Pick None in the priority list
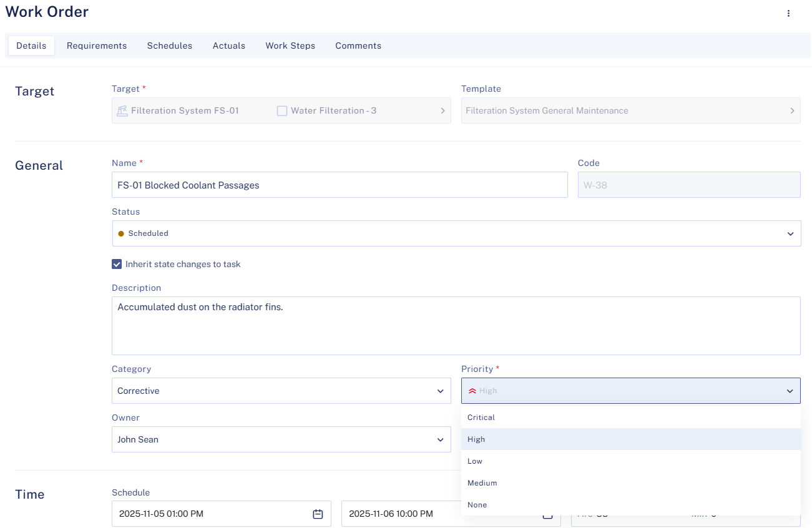 [x=477, y=505]
